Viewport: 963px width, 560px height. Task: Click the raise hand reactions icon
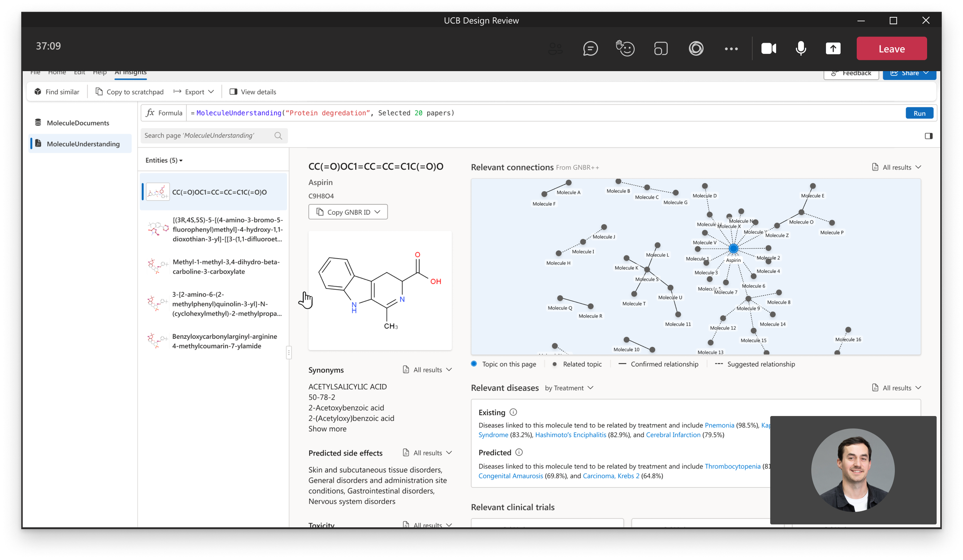coord(625,48)
